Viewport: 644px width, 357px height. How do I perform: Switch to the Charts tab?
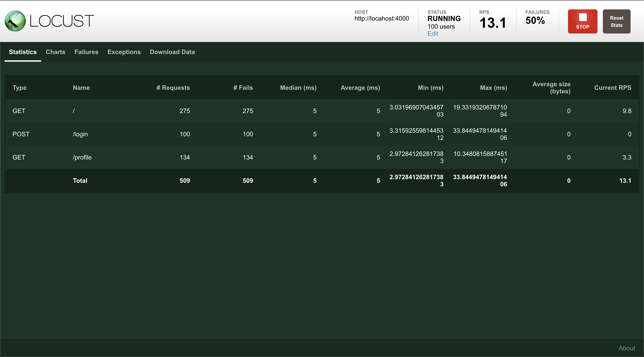55,52
